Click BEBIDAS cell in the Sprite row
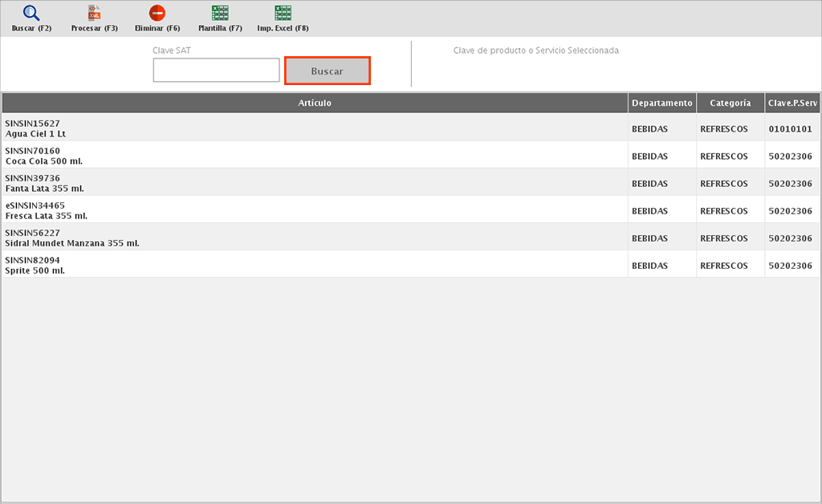The image size is (822, 504). 649,266
